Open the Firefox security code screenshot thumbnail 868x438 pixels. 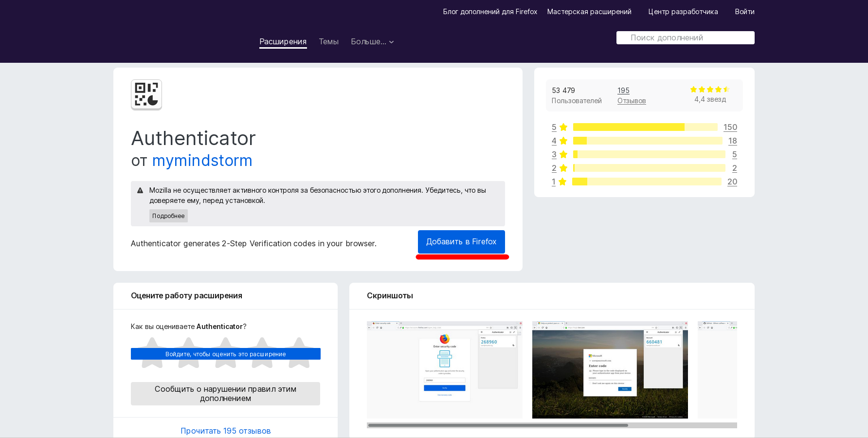(445, 370)
